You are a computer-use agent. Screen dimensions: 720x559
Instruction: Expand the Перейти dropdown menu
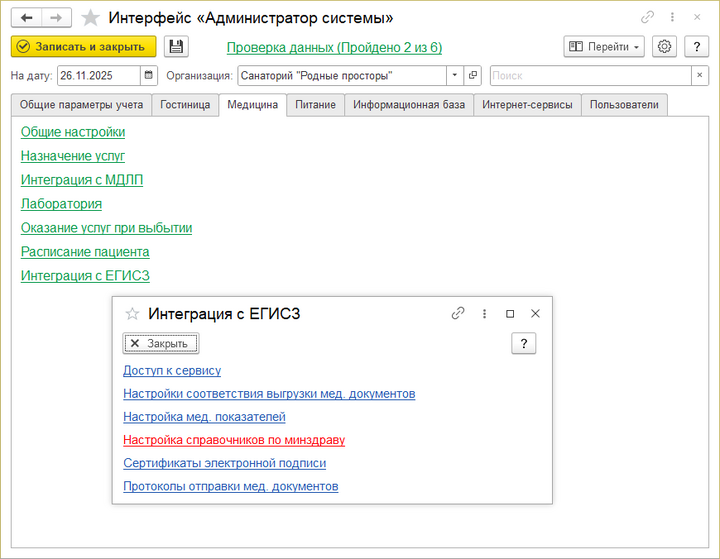(x=604, y=47)
